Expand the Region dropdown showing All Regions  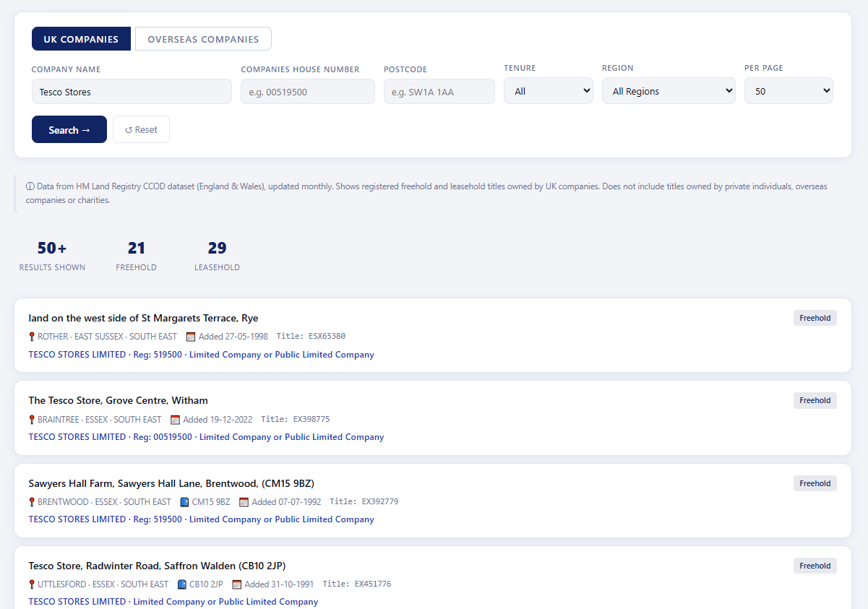coord(669,91)
